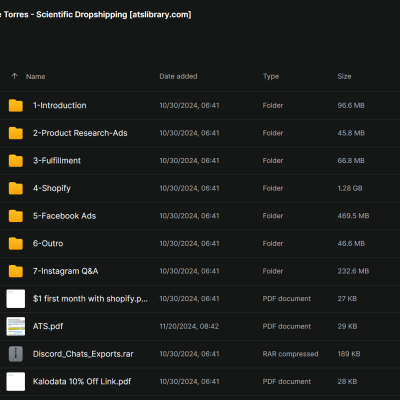Open the 3-Fulfillment folder name
Viewport: 400px width, 400px height.
tap(57, 161)
